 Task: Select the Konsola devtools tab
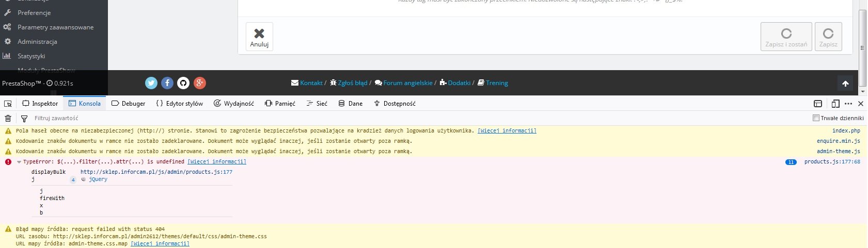click(x=85, y=104)
